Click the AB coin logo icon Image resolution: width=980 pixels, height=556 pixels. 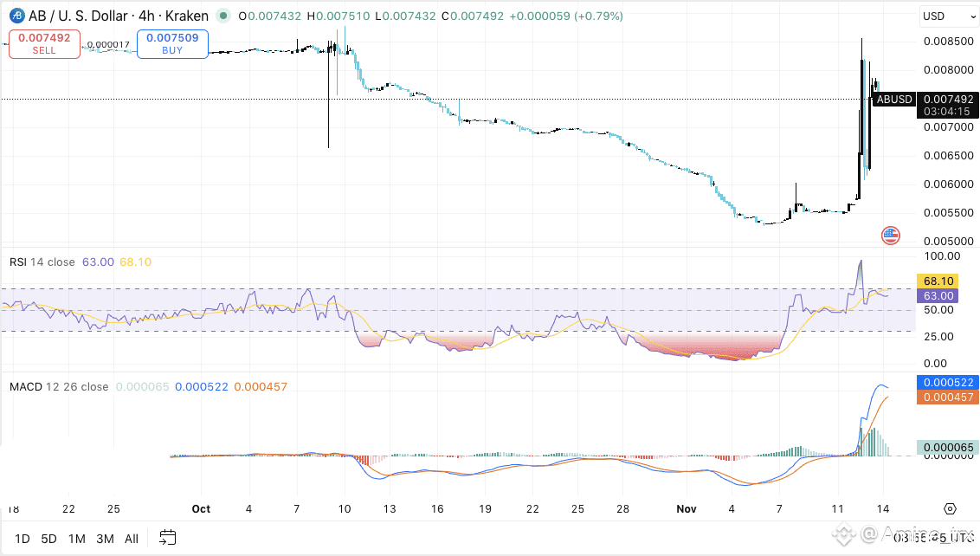[16, 16]
